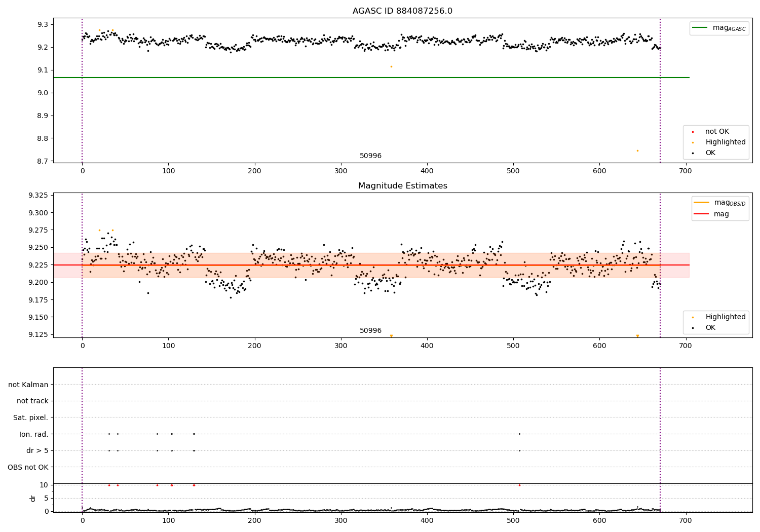The width and height of the screenshot is (760, 532).
Task: Click the orange triangle near x=358 in Magnitude Estimates
Action: (391, 336)
